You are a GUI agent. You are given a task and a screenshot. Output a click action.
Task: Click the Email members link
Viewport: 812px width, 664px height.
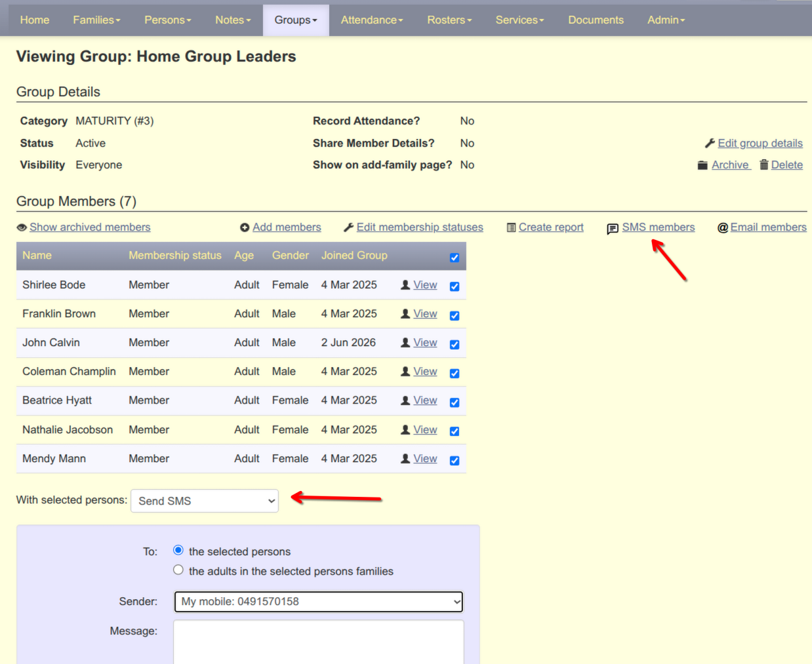coord(769,227)
